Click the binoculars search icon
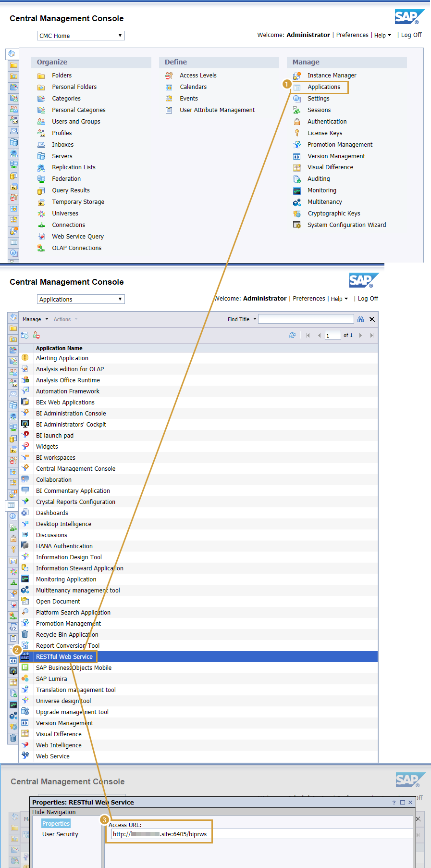The height and width of the screenshot is (868, 431). [x=360, y=319]
